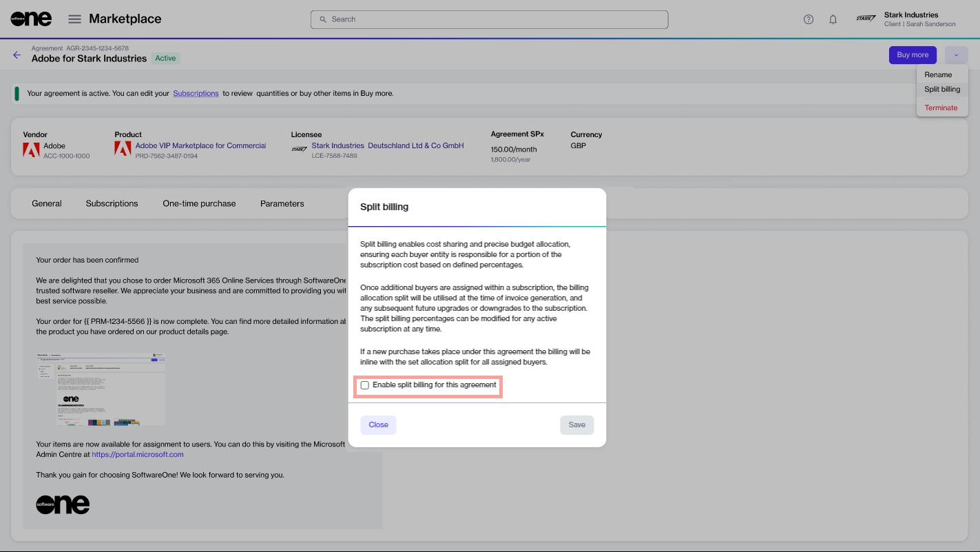The width and height of the screenshot is (980, 552).
Task: Click the Adobe vendor logo
Action: point(31,150)
